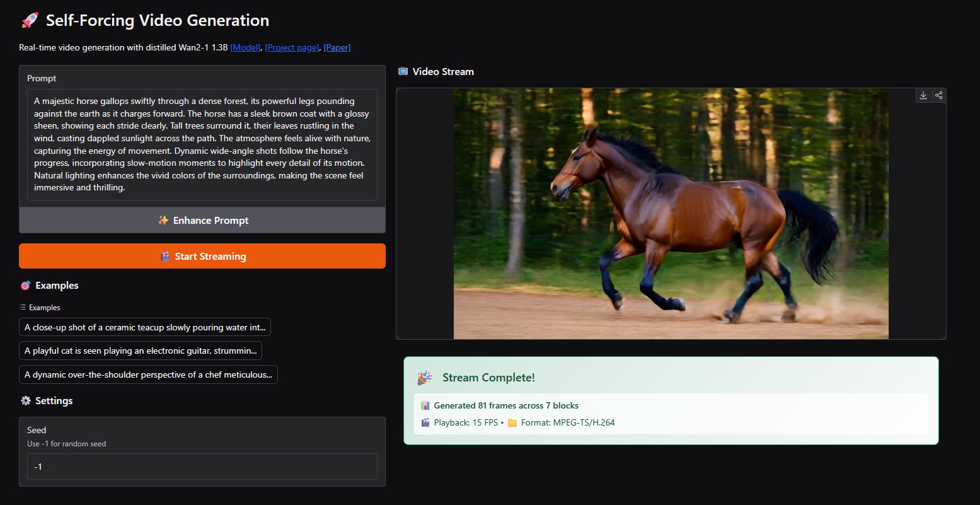
Task: Click the bar chart icon by Generated frames
Action: pyautogui.click(x=425, y=405)
